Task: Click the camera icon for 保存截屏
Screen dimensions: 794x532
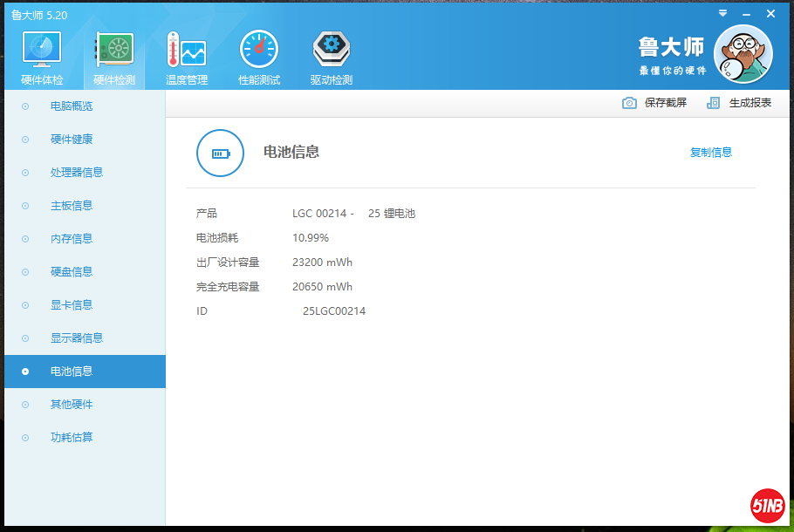Action: [x=629, y=103]
